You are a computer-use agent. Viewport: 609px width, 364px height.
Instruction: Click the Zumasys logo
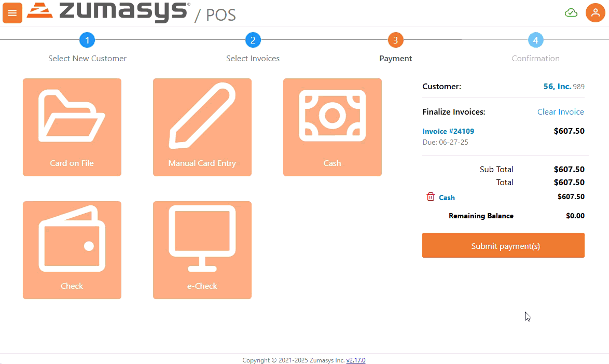108,11
